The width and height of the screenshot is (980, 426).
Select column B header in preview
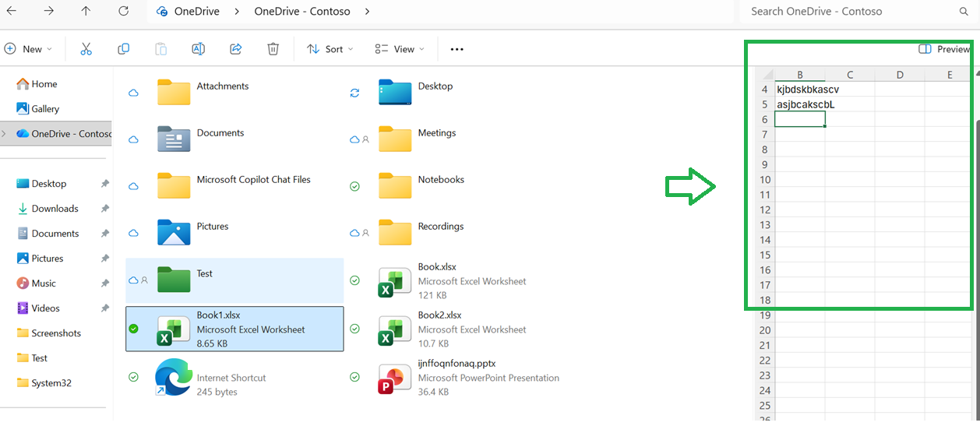point(800,75)
